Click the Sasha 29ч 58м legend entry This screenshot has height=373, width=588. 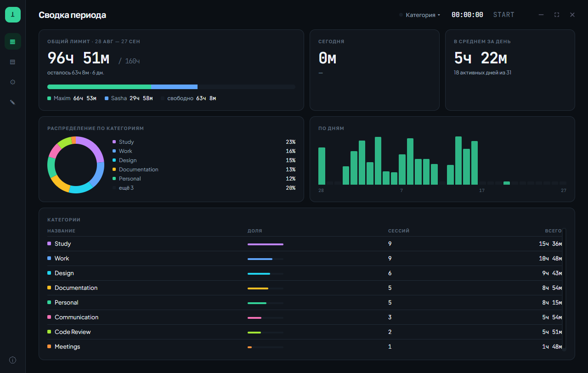[x=129, y=98]
